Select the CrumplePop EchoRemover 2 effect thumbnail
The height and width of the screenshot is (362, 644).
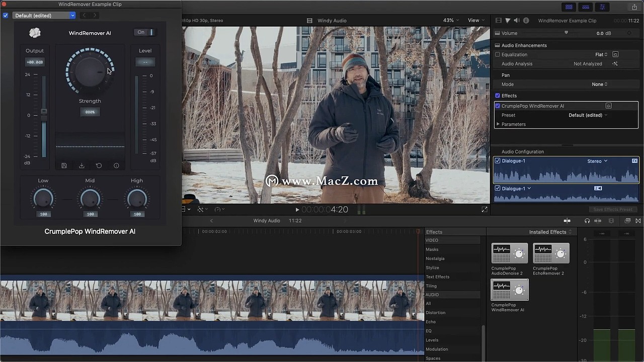coord(550,253)
